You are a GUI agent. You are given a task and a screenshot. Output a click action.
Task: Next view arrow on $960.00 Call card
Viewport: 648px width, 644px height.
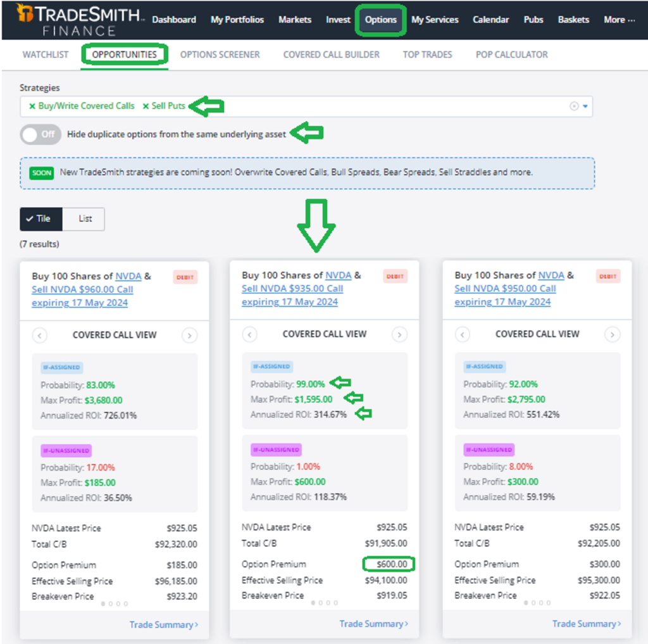[189, 336]
